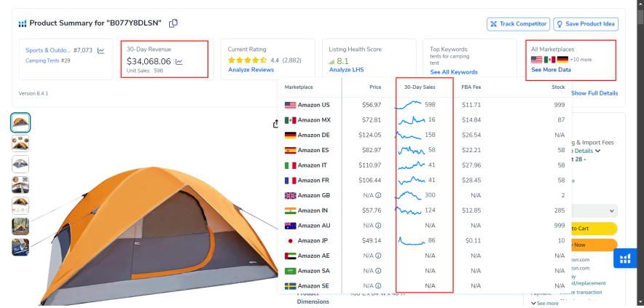This screenshot has width=644, height=308.
Task: Click See More Data under All Marketplaces
Action: pos(551,70)
